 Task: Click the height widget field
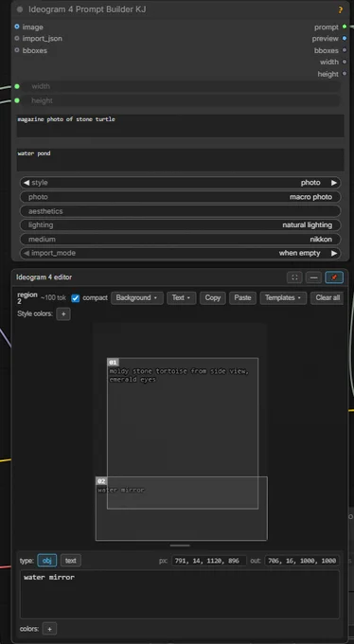(180, 100)
